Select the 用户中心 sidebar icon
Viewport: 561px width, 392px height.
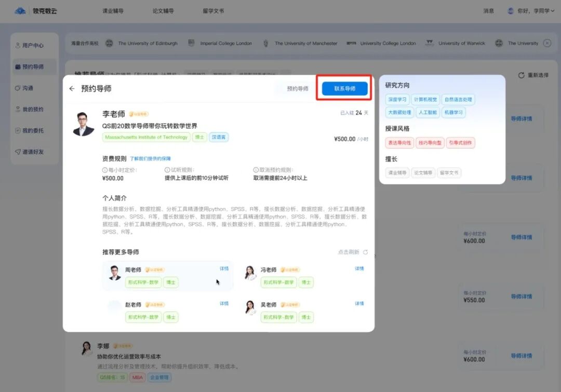18,45
